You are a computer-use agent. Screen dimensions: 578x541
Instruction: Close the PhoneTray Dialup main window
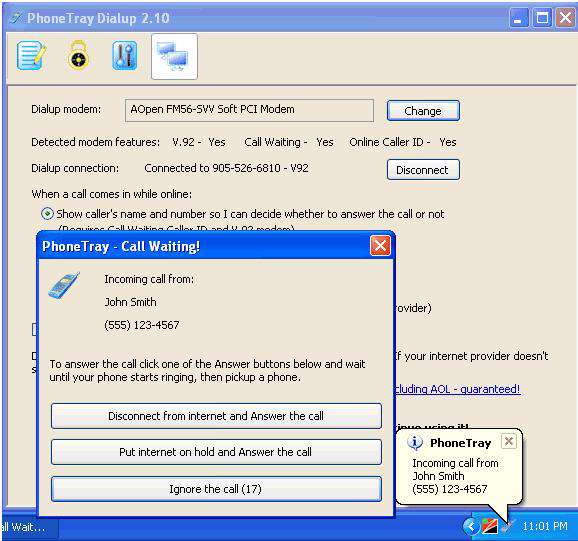tap(565, 18)
